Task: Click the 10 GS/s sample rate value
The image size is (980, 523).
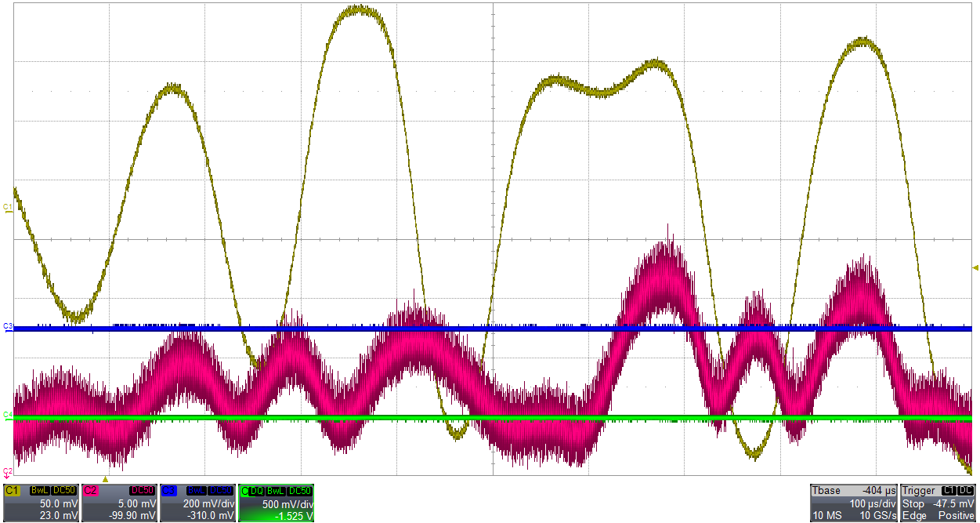Action: point(878,515)
